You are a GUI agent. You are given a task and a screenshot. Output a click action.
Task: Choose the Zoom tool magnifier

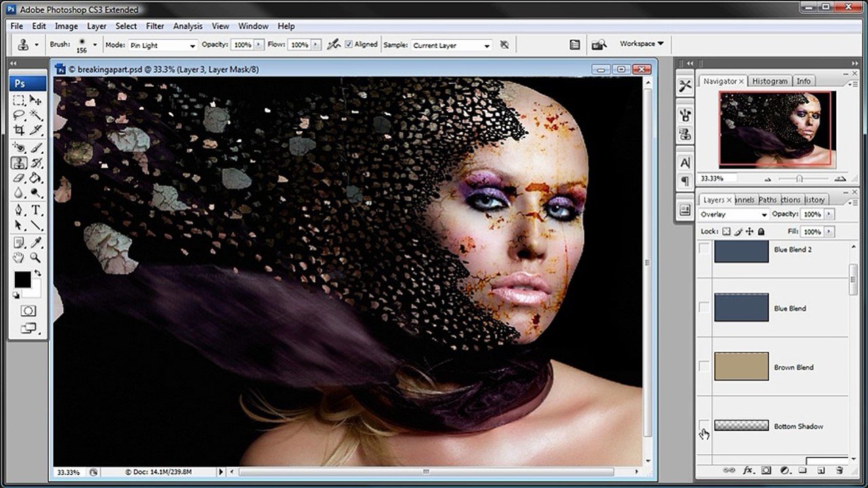[x=36, y=258]
